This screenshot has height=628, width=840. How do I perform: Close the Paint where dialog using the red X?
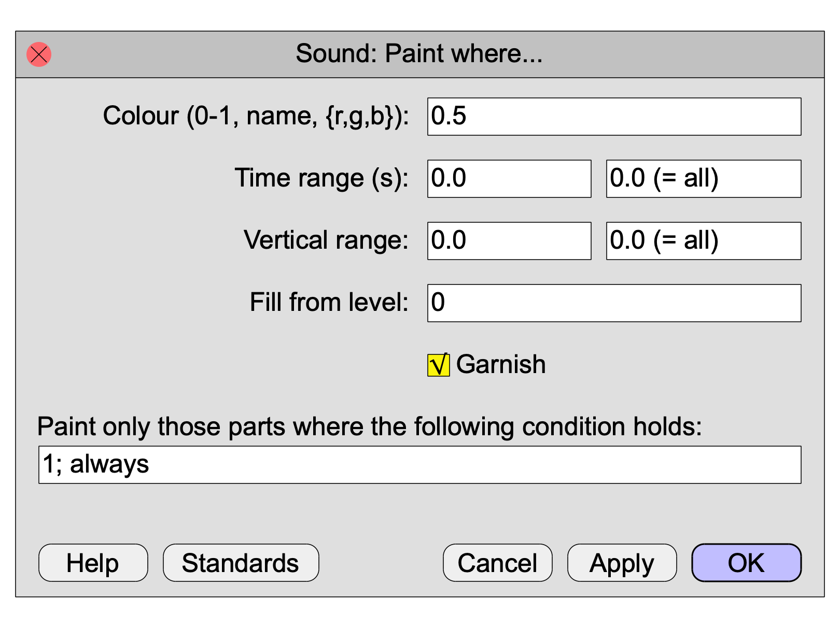pyautogui.click(x=39, y=54)
